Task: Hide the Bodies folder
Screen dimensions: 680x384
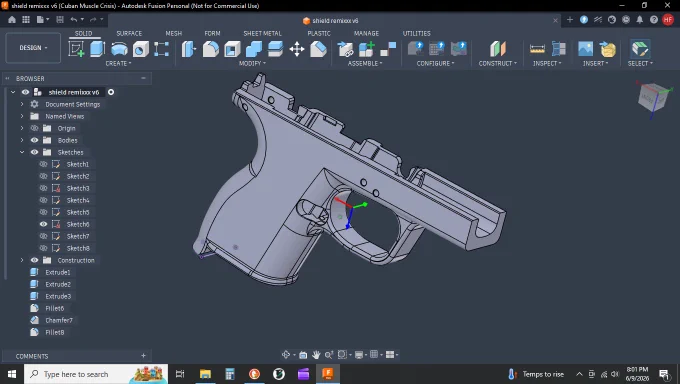Action: (34, 140)
